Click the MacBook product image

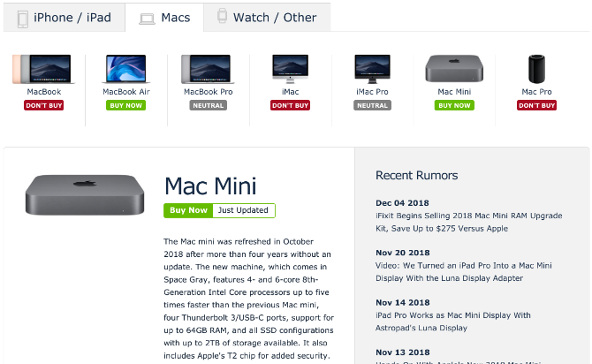coord(44,69)
